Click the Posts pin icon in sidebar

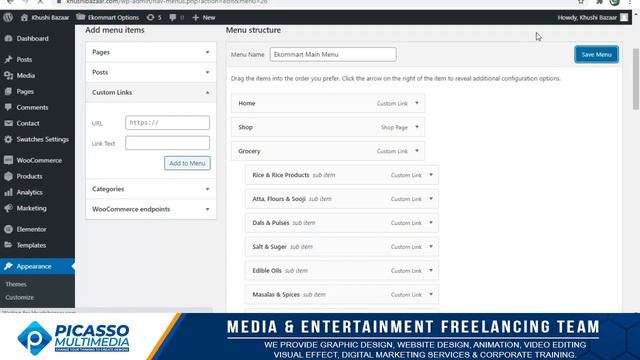(9, 60)
